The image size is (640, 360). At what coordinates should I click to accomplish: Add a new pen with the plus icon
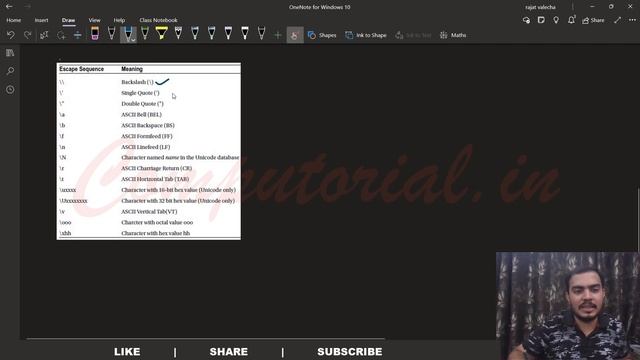coord(278,35)
